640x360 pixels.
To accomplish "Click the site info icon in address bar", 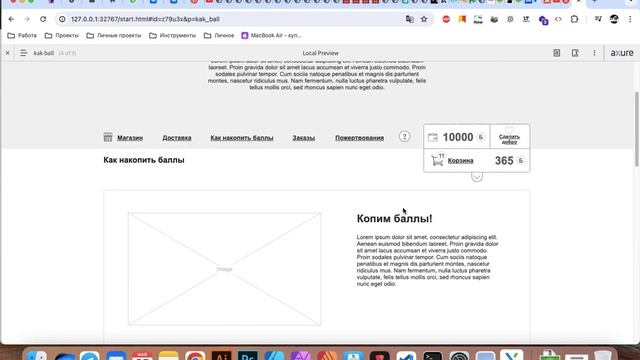I will (x=62, y=19).
